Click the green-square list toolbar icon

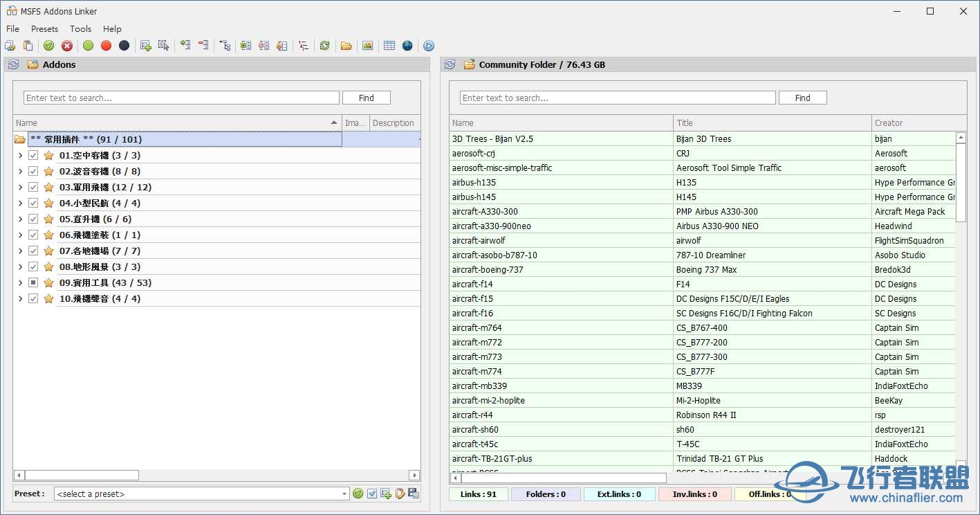click(x=246, y=46)
